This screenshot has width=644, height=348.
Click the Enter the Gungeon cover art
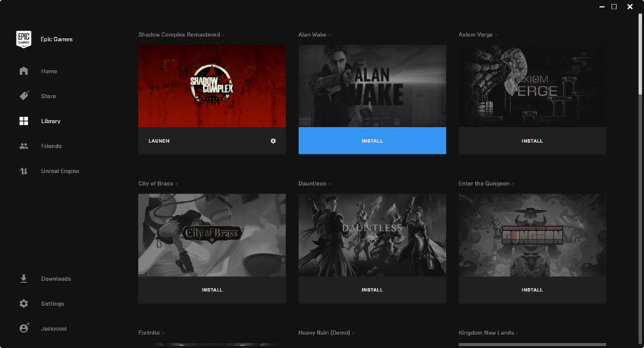coord(532,234)
